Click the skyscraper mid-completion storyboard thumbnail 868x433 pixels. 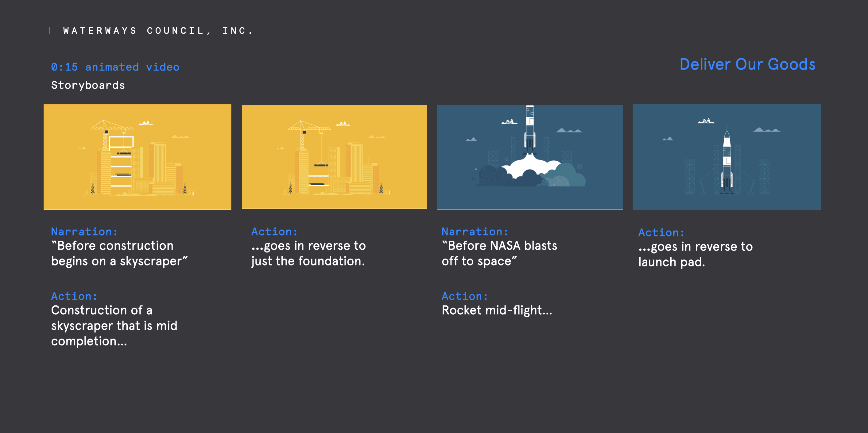coord(137,157)
